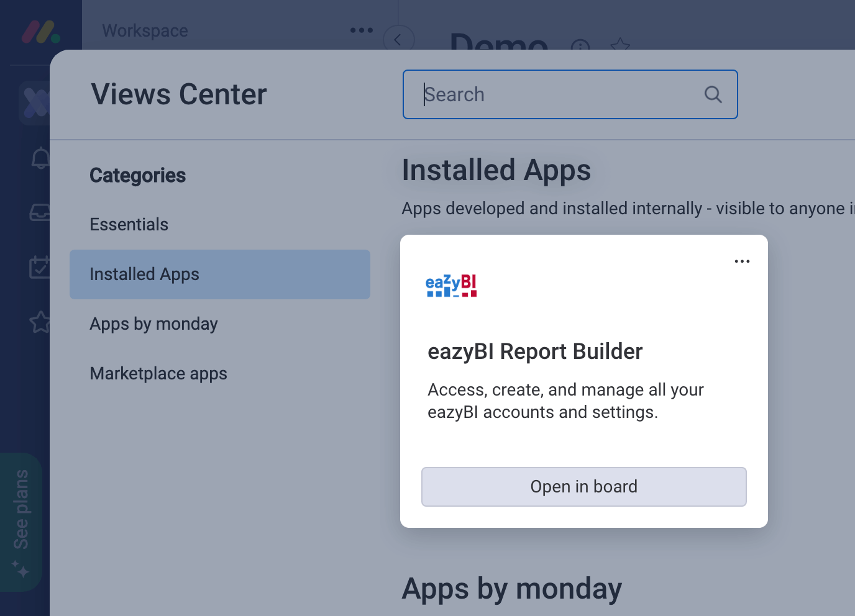The height and width of the screenshot is (616, 855).
Task: Star the Demo board as favorite
Action: (620, 45)
